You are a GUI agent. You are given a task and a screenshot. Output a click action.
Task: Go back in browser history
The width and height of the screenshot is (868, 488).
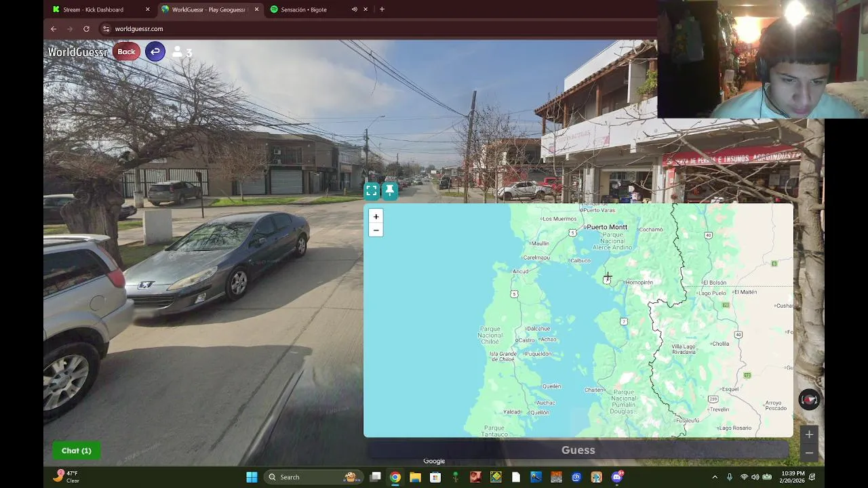click(54, 29)
